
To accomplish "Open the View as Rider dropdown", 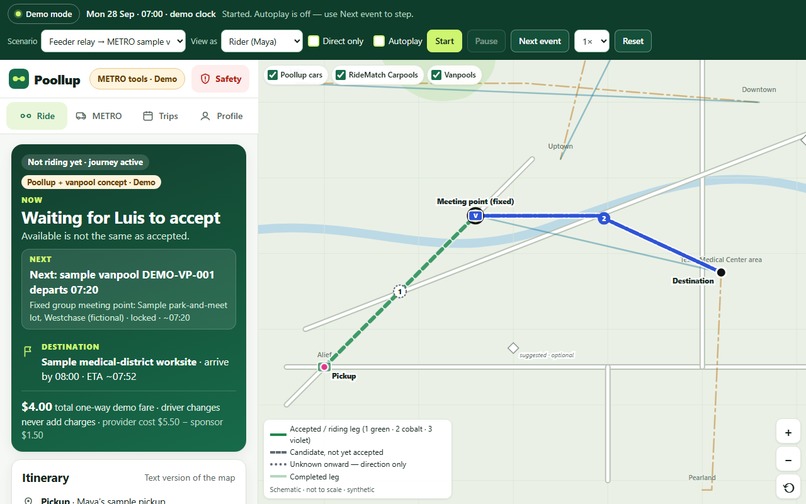I will (x=262, y=41).
